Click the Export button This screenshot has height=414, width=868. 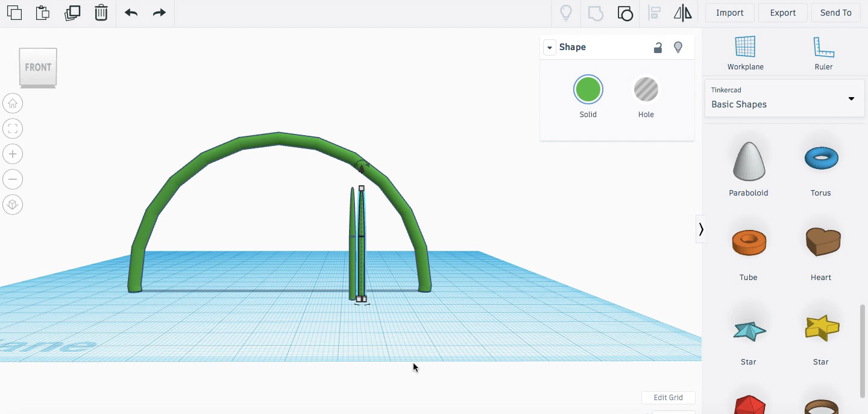click(782, 13)
